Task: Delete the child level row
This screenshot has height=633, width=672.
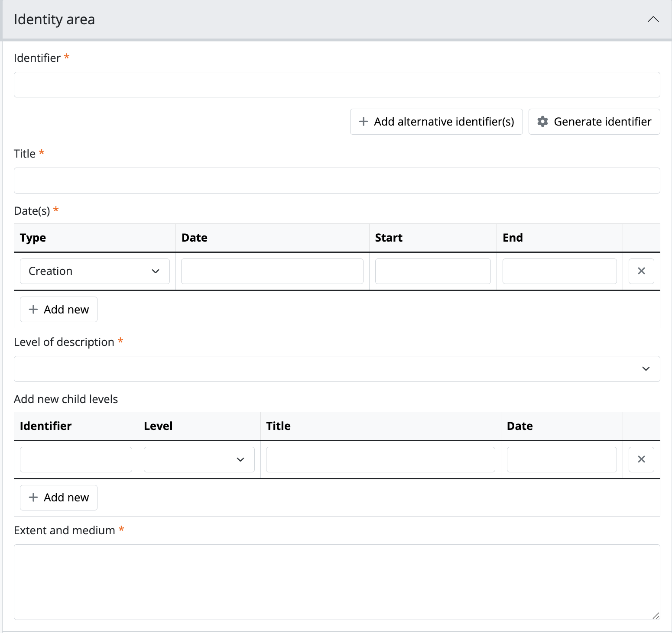Action: click(641, 459)
